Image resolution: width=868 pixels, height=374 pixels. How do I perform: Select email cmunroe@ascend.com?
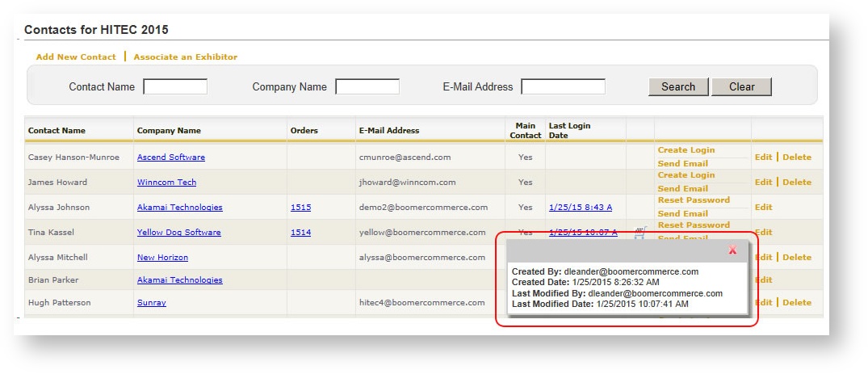pos(405,158)
